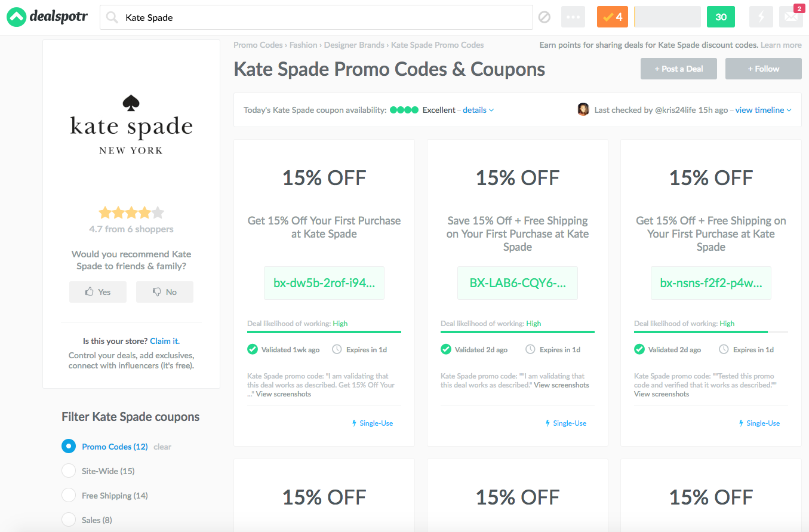Click the lightning bolt activity icon
This screenshot has height=532, width=809.
(x=761, y=17)
